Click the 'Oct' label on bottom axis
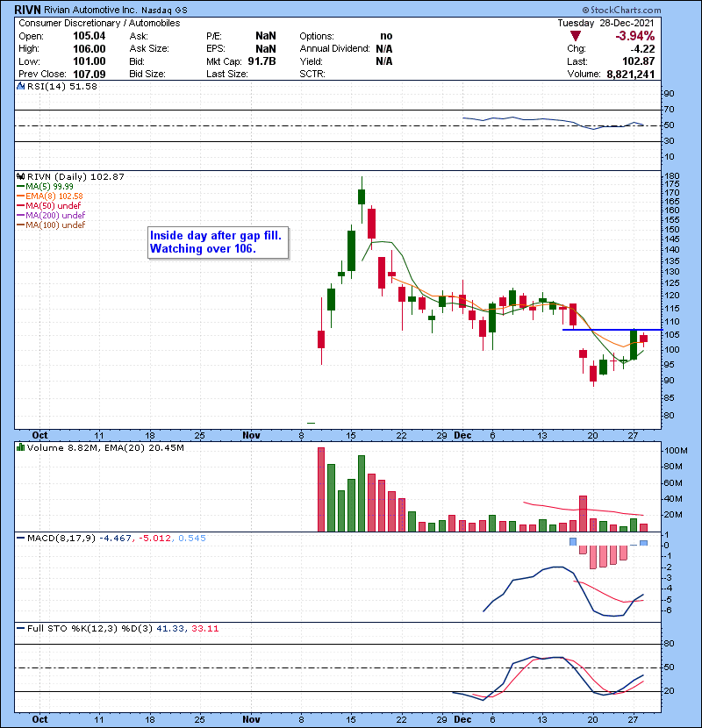Image resolution: width=702 pixels, height=728 pixels. [x=40, y=719]
